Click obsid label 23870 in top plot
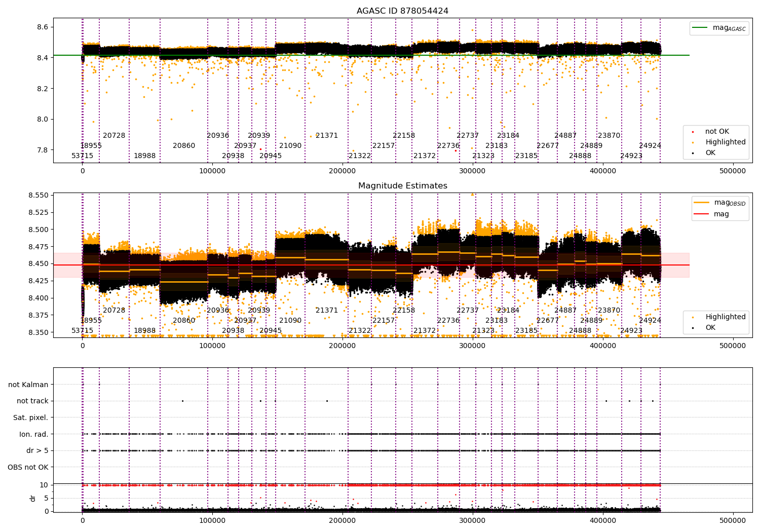The image size is (760, 532). 609,136
